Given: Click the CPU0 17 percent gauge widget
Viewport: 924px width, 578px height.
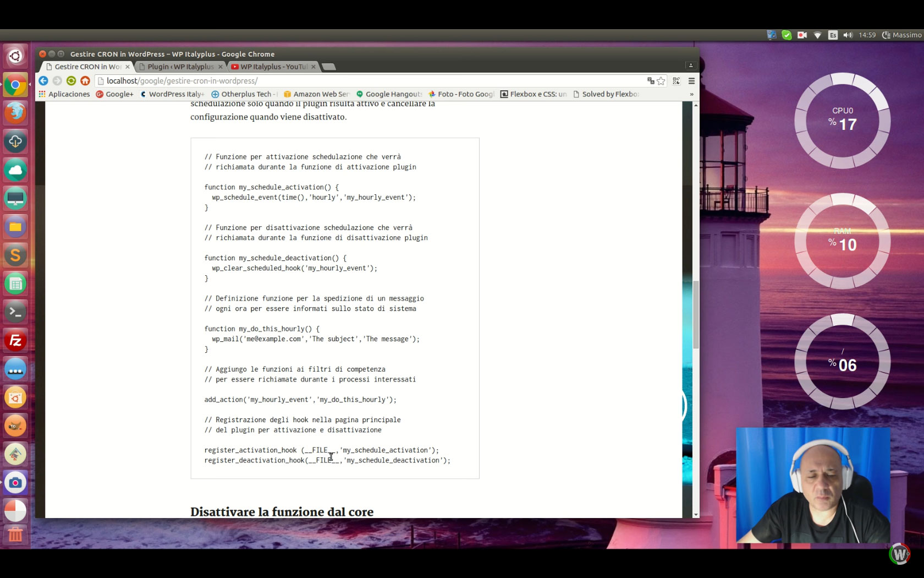Looking at the screenshot, I should [842, 121].
